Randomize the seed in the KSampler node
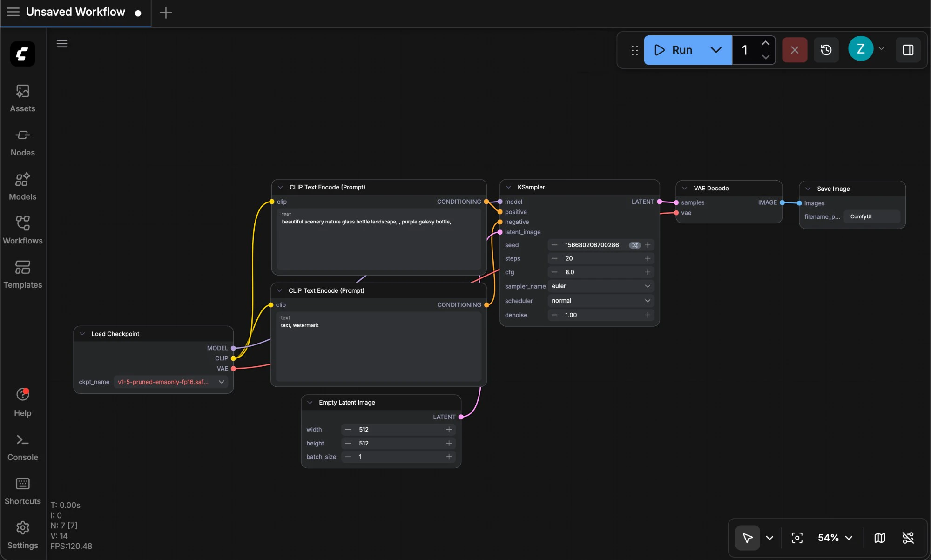Image resolution: width=931 pixels, height=560 pixels. coord(634,245)
